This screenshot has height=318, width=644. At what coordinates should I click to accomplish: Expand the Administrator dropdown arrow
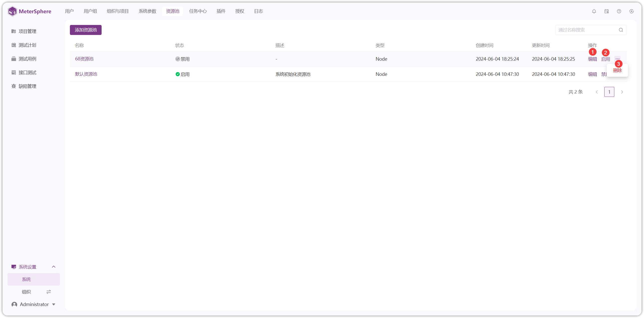[x=54, y=305]
